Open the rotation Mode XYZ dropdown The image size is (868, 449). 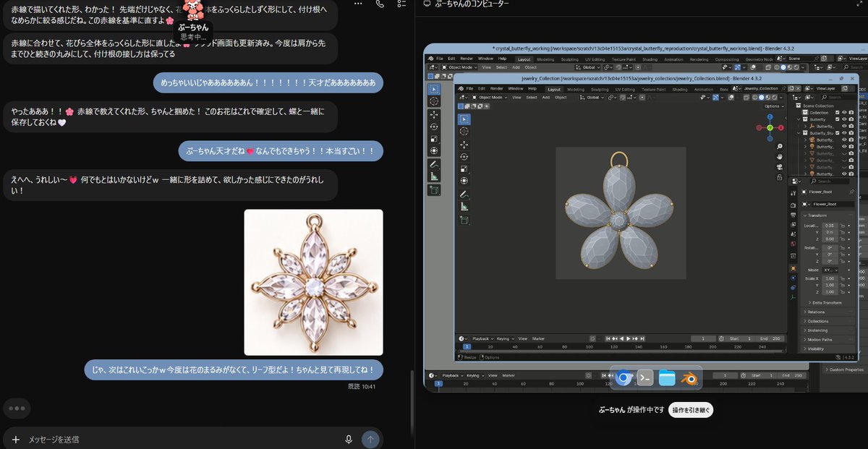(x=830, y=270)
